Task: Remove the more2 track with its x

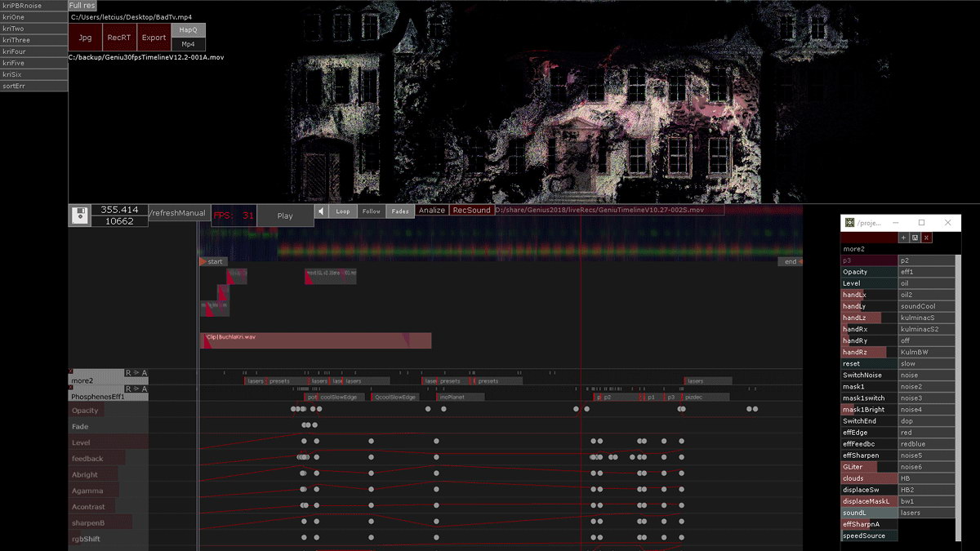Action: [x=71, y=372]
